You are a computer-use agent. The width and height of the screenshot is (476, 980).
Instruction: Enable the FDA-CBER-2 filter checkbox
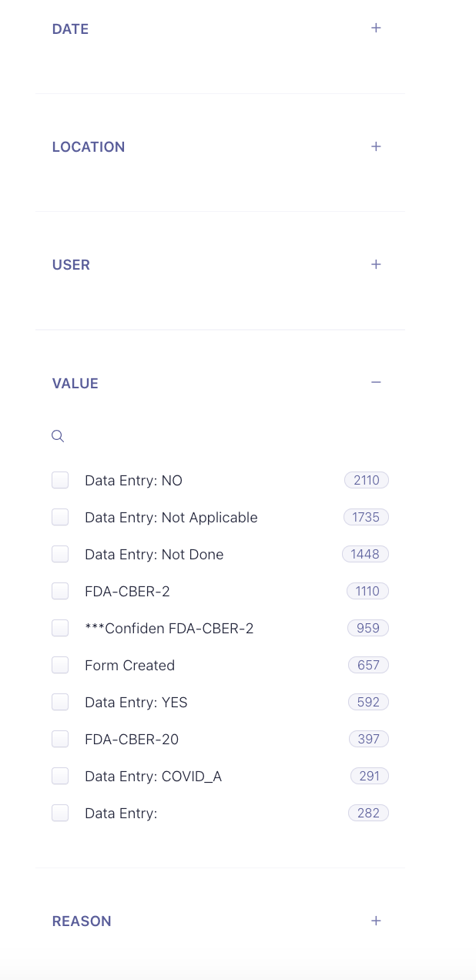[x=60, y=591]
